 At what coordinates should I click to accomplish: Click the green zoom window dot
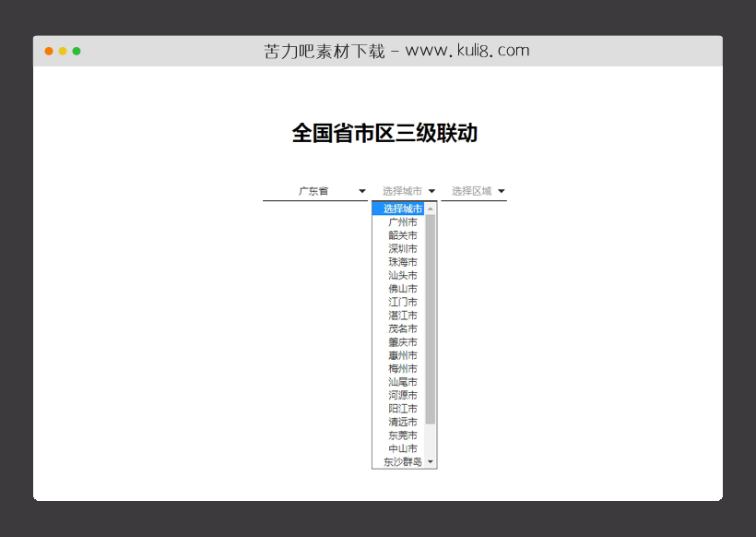tap(77, 51)
